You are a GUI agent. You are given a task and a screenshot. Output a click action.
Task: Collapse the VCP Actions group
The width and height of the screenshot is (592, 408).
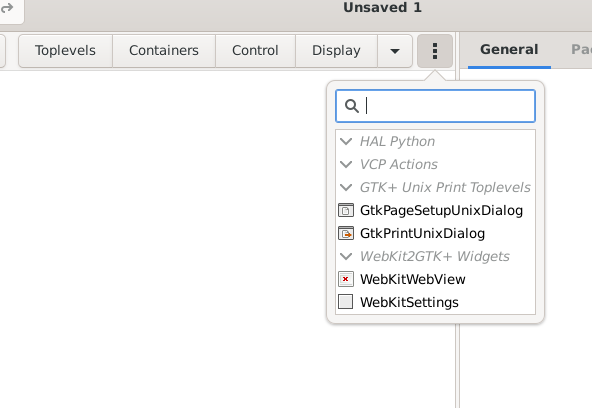click(346, 165)
